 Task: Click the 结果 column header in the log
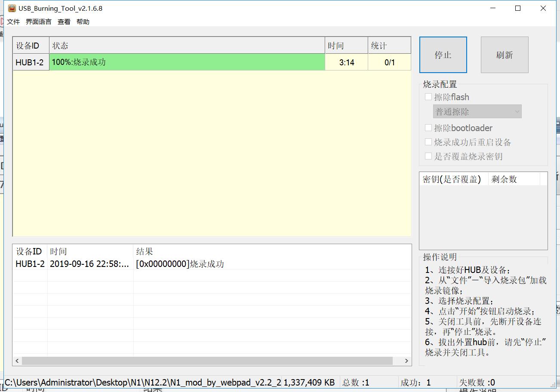pyautogui.click(x=272, y=251)
